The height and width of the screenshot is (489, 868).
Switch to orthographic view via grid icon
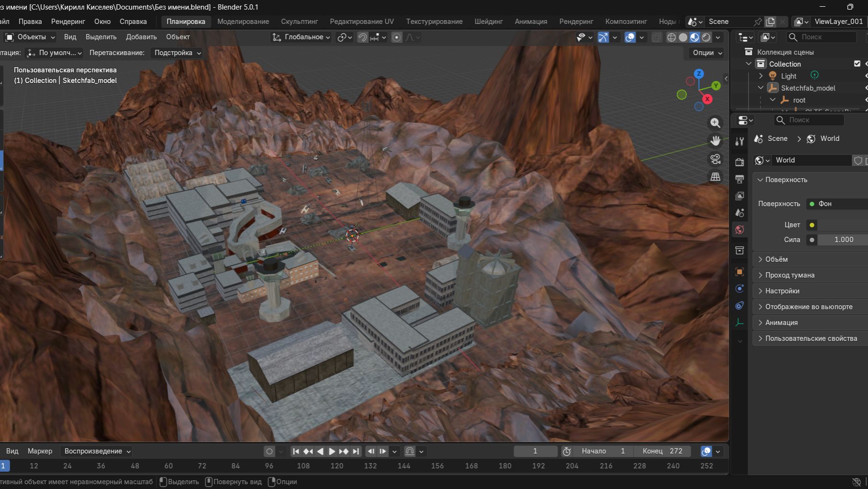click(x=715, y=176)
